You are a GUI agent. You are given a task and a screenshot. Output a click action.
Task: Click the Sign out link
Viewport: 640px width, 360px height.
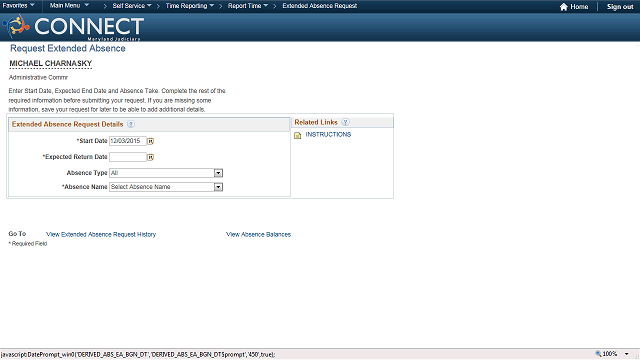pyautogui.click(x=620, y=7)
